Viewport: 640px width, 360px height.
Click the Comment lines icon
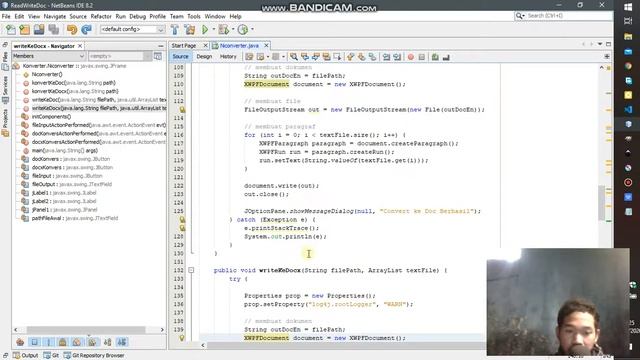(x=435, y=57)
